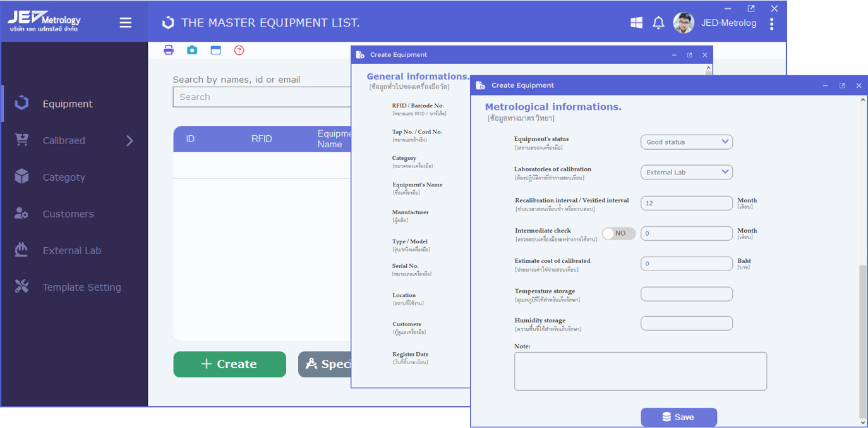Open the vertical three-dot options menu
The width and height of the screenshot is (868, 428).
771,23
